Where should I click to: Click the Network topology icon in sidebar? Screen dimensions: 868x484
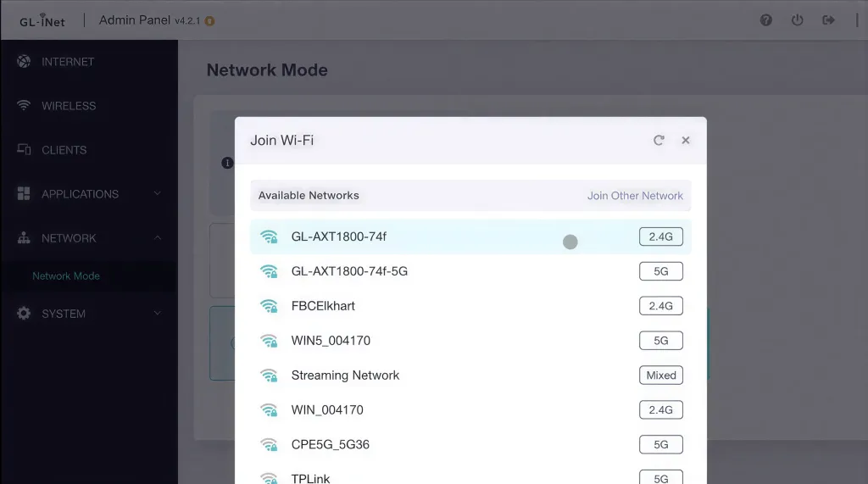point(24,237)
